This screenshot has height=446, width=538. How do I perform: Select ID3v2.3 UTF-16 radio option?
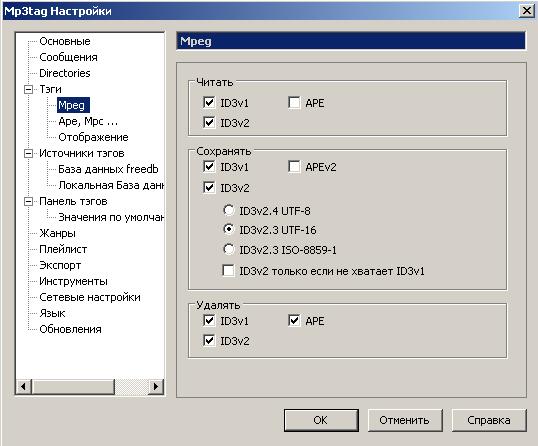click(229, 229)
